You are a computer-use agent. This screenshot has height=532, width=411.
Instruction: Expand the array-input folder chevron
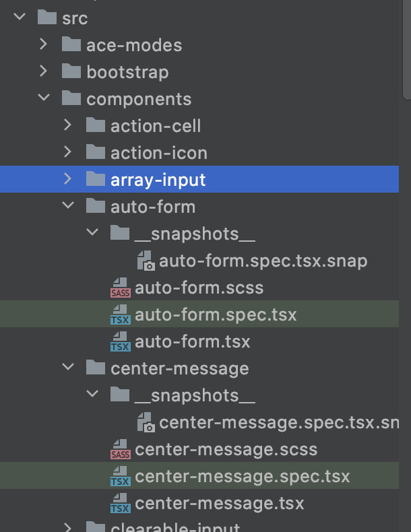pyautogui.click(x=67, y=179)
